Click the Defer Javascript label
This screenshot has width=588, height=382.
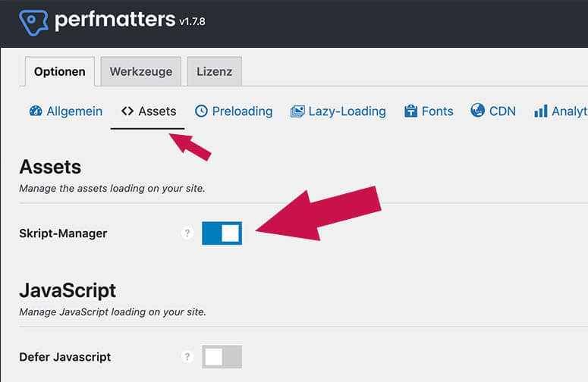[65, 357]
